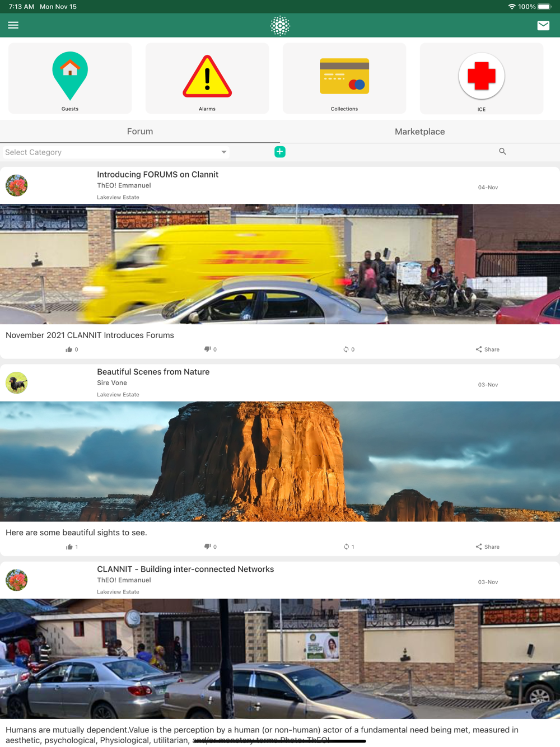Open the orange rock butte photo
Screen dimensions: 560x747
coord(280,461)
